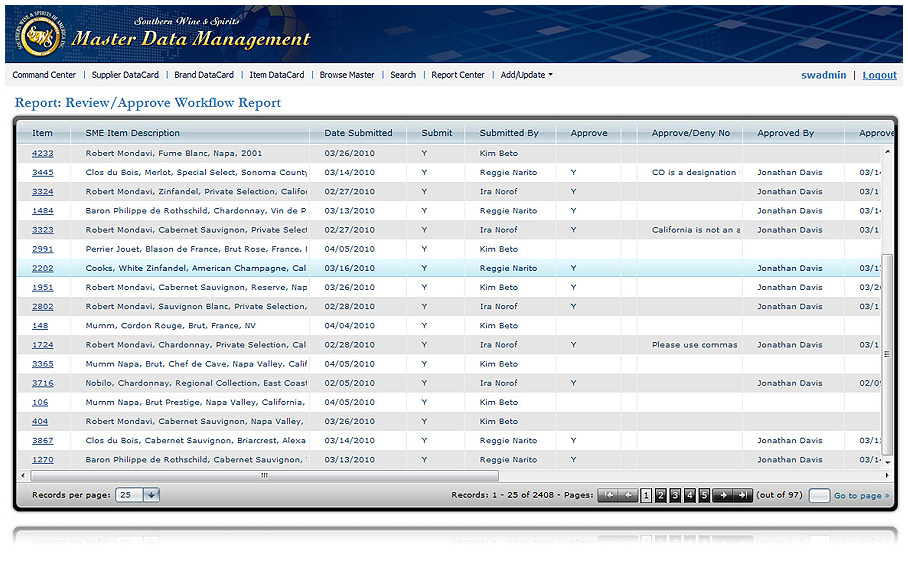This screenshot has height=562, width=908.
Task: Sort by Item column header
Action: pos(43,133)
